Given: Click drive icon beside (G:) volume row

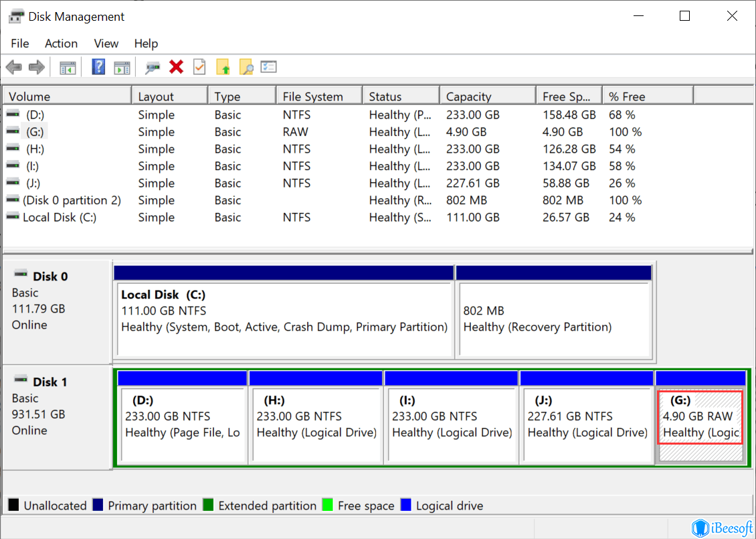Looking at the screenshot, I should pos(13,131).
